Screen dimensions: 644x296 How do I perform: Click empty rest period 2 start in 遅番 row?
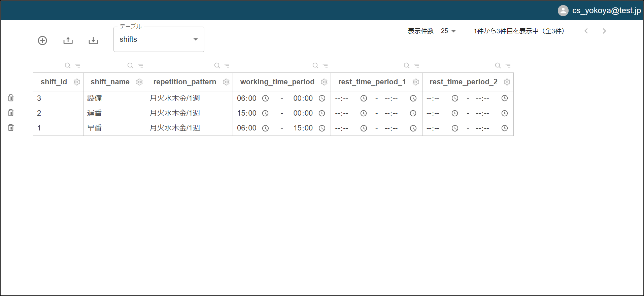coord(433,113)
